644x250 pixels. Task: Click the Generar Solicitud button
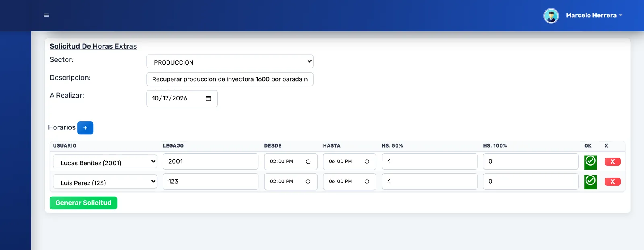[x=83, y=203]
